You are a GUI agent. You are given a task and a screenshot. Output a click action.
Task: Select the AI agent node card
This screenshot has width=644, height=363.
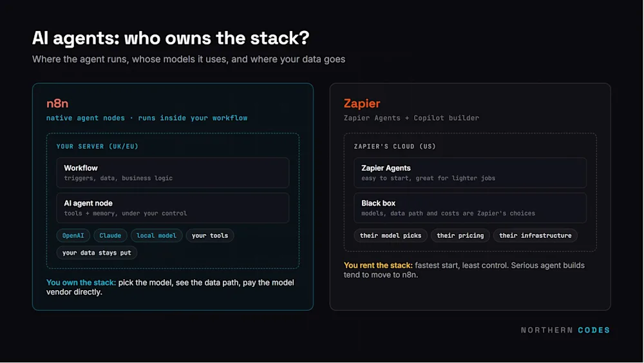[x=173, y=208]
